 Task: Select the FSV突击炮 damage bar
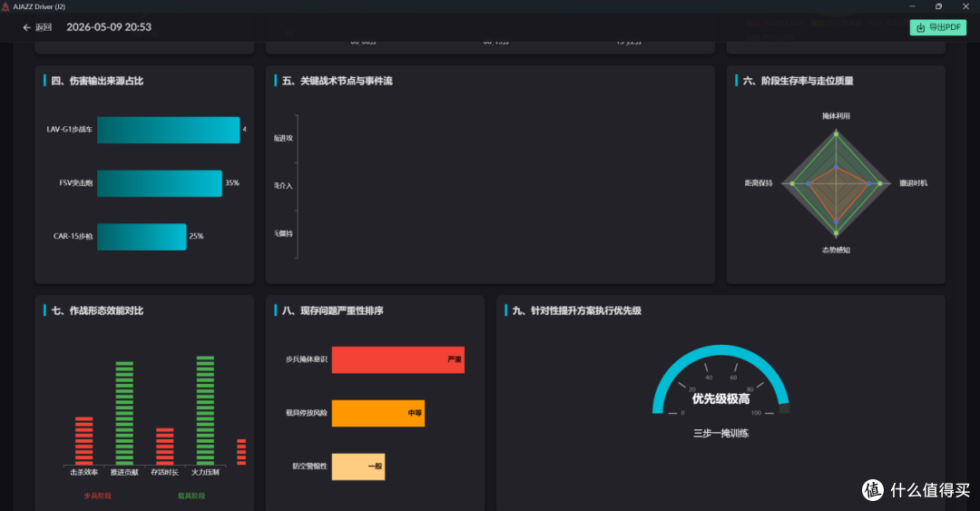point(160,183)
